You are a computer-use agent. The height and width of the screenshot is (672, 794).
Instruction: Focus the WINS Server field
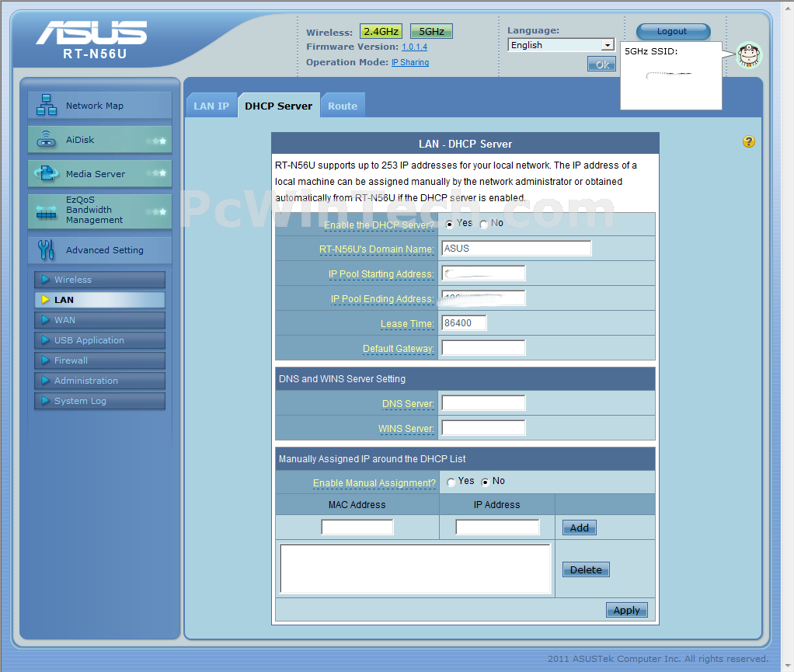pos(483,428)
